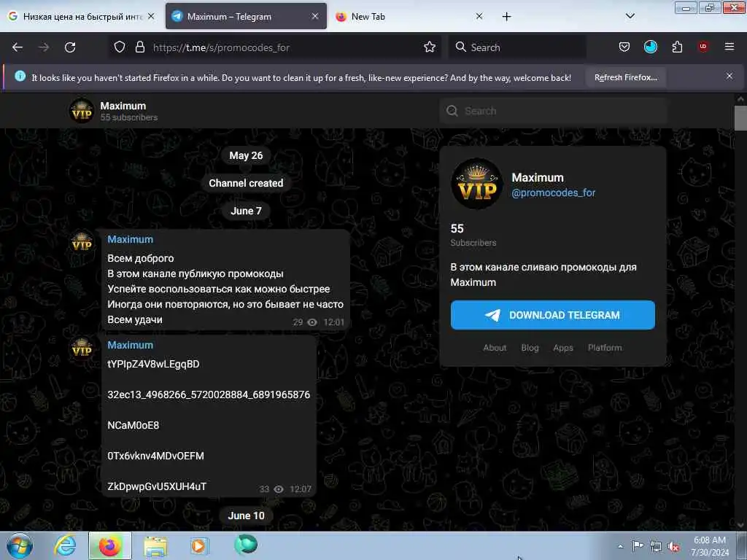Click the views eye icon showing 33
Viewport: 747px width, 560px height.
pos(279,489)
